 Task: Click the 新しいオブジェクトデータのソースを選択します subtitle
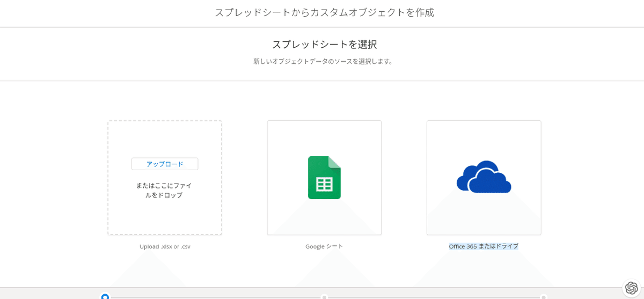[x=324, y=61]
